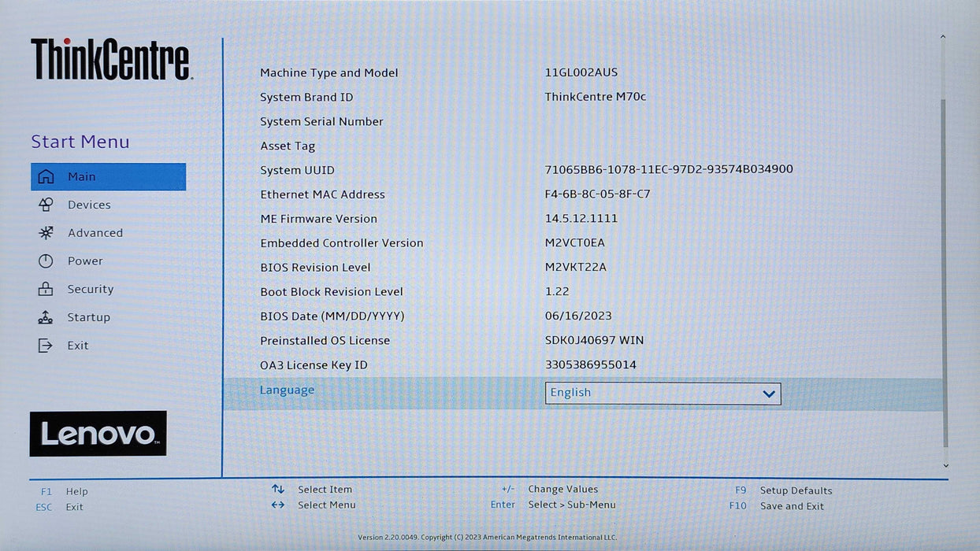Viewport: 980px width, 551px height.
Task: Select the Security lock icon
Action: [x=46, y=289]
